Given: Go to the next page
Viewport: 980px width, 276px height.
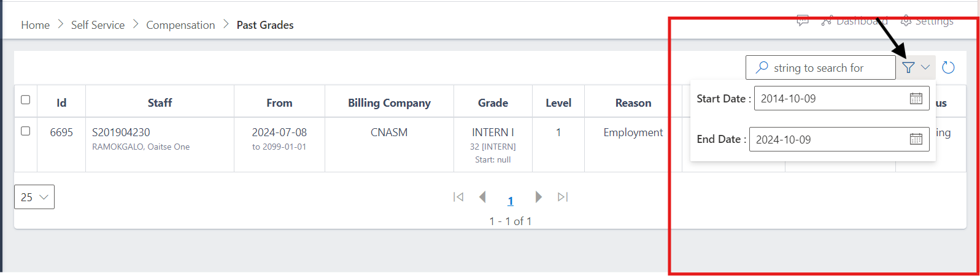Looking at the screenshot, I should pos(539,197).
